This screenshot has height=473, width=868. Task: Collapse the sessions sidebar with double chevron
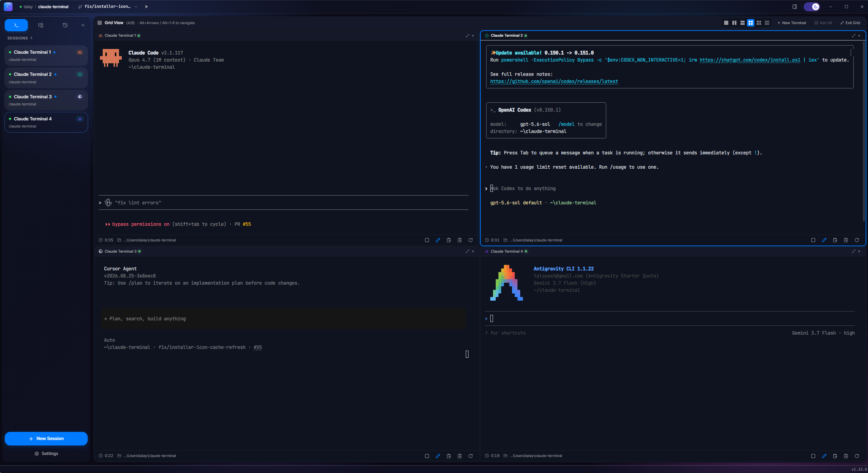(83, 25)
